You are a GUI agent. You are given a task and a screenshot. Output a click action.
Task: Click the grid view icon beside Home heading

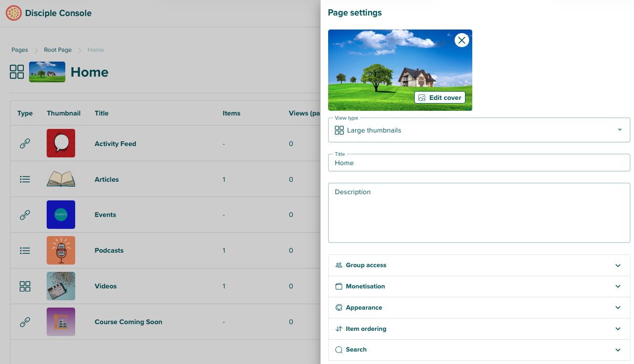click(17, 72)
